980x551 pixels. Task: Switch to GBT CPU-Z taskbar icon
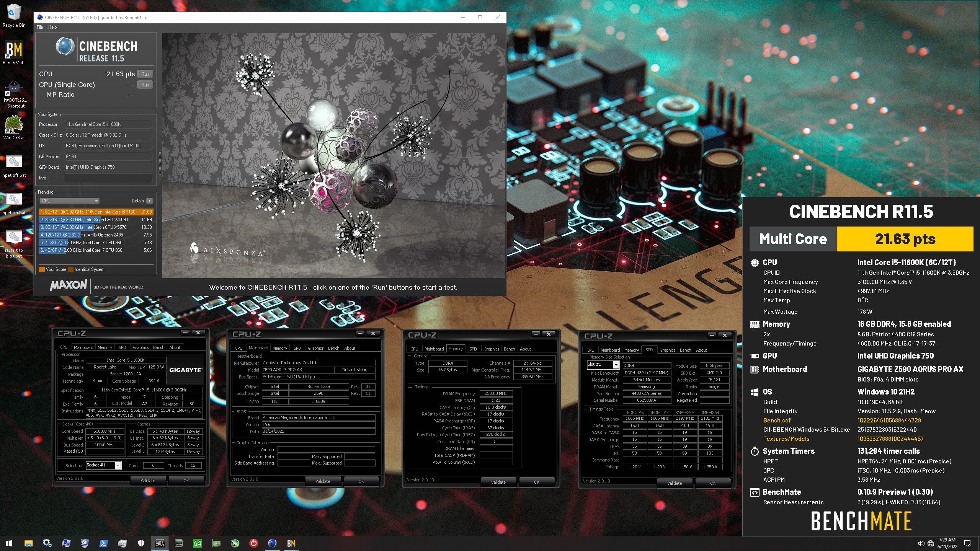click(160, 543)
